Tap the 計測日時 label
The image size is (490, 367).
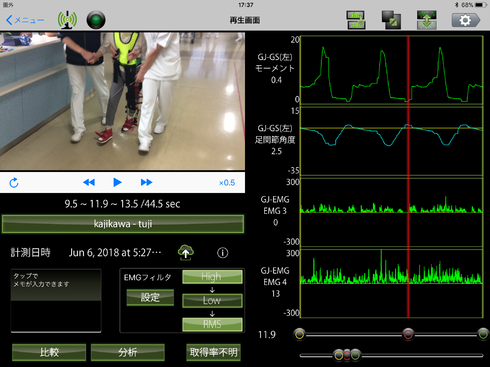point(30,253)
